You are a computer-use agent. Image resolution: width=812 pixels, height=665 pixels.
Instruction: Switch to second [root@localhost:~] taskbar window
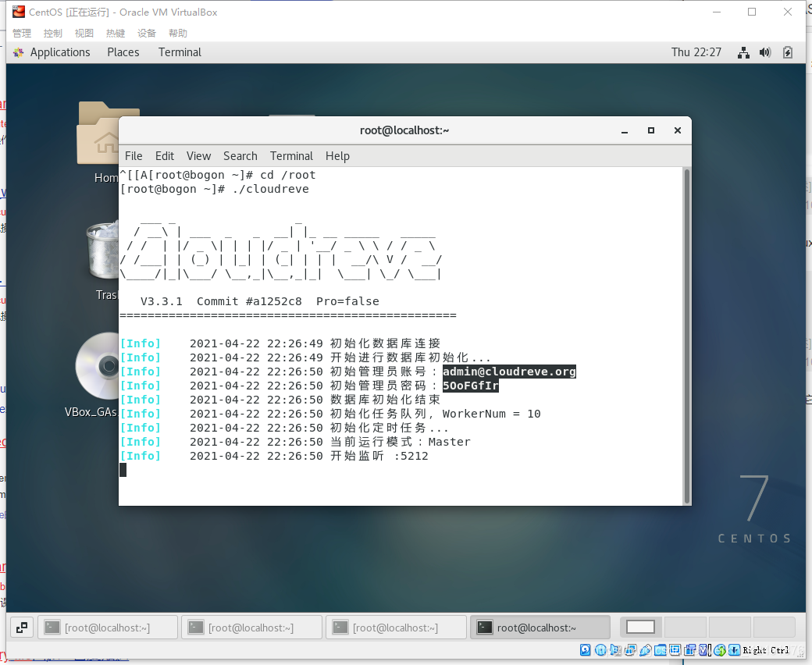(x=252, y=628)
